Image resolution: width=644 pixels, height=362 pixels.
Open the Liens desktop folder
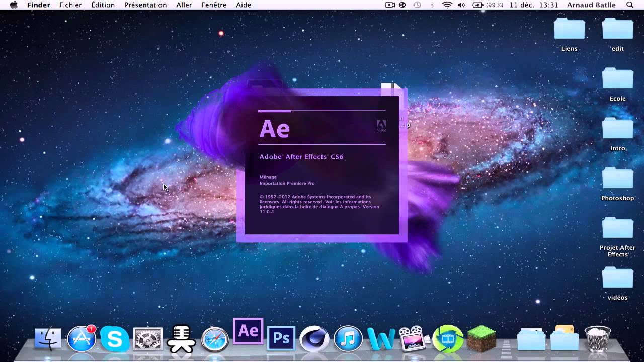[569, 35]
